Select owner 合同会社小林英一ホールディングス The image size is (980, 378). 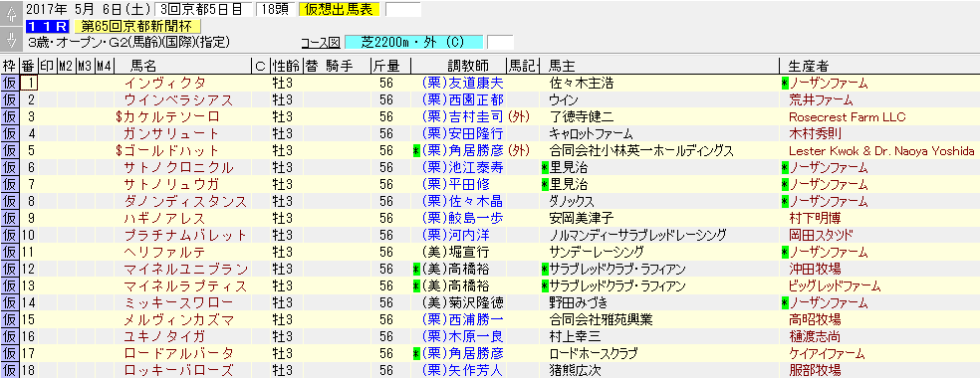point(640,150)
